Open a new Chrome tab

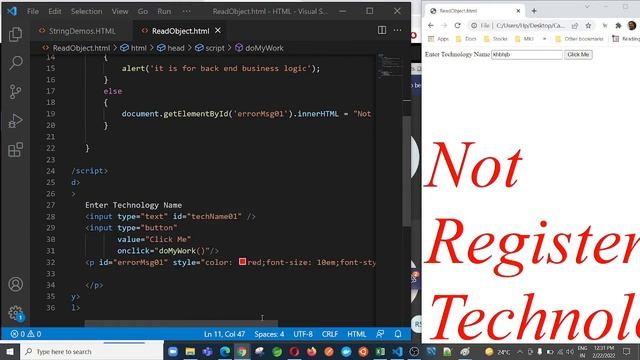[x=534, y=11]
